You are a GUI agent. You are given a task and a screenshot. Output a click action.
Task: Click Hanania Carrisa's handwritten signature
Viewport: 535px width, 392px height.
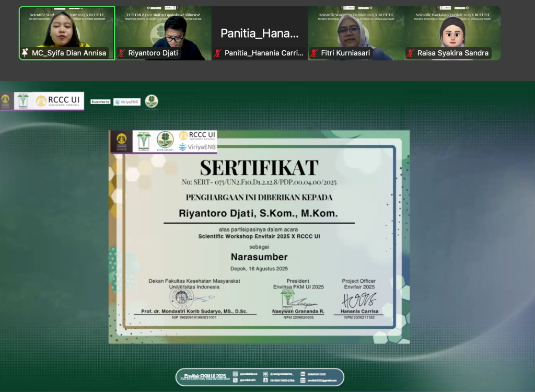coord(359,300)
